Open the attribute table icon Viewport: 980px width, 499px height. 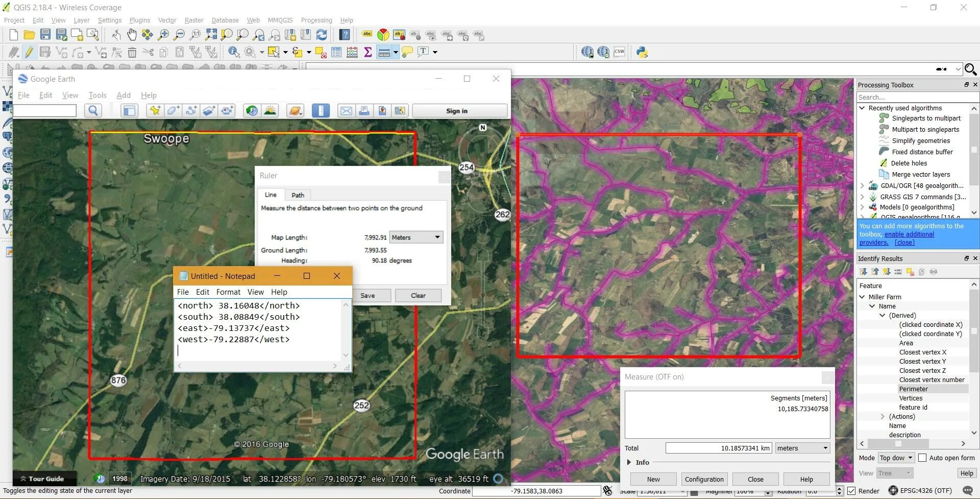click(x=336, y=52)
